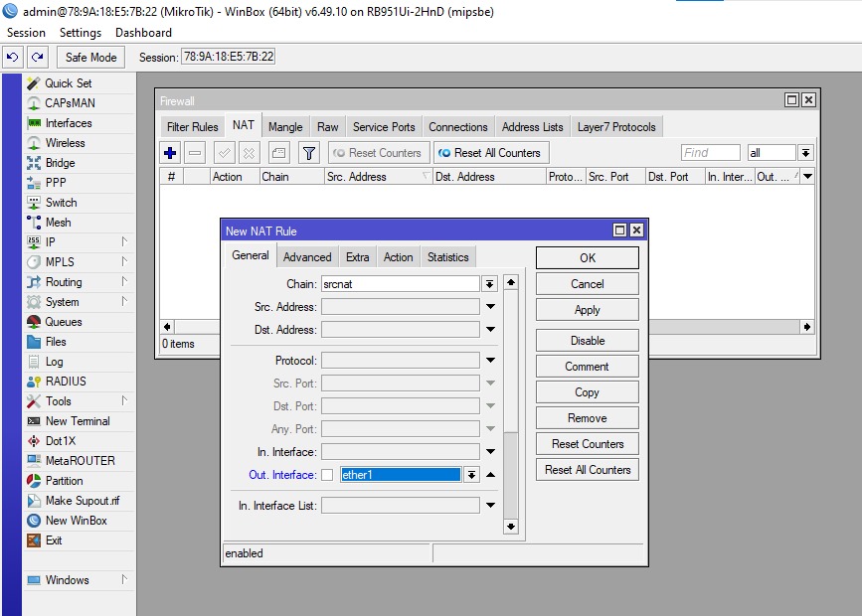Add new rule with blue plus icon
The image size is (862, 616).
[x=170, y=153]
